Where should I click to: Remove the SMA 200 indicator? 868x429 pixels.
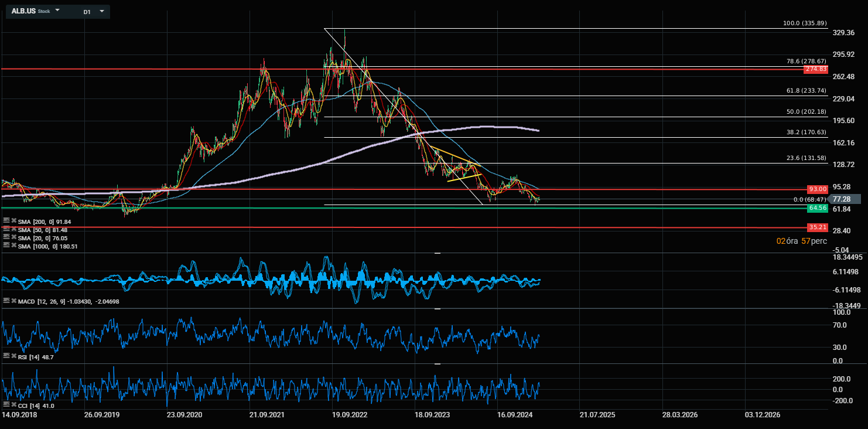(x=13, y=220)
